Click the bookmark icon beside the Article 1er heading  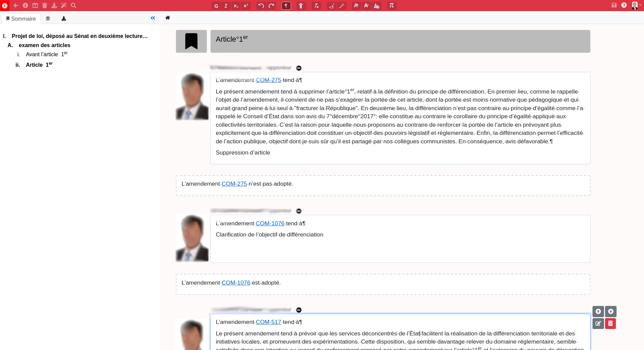(x=191, y=41)
